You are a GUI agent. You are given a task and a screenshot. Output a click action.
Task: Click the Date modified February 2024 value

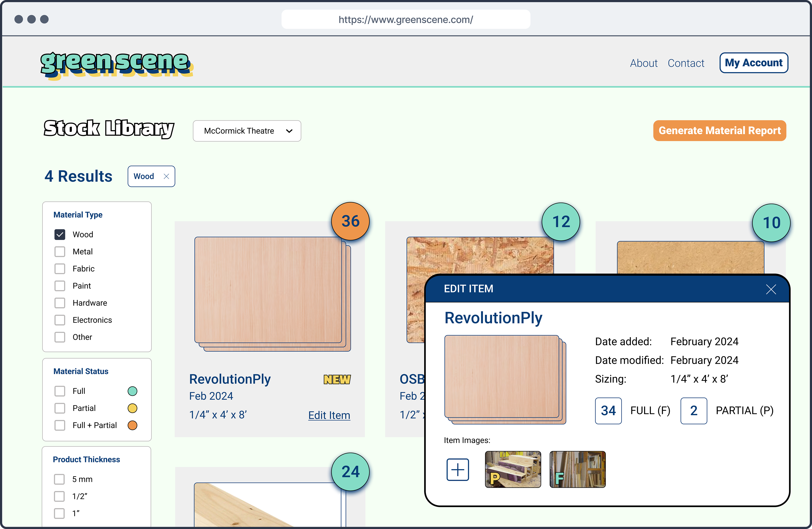(x=704, y=360)
